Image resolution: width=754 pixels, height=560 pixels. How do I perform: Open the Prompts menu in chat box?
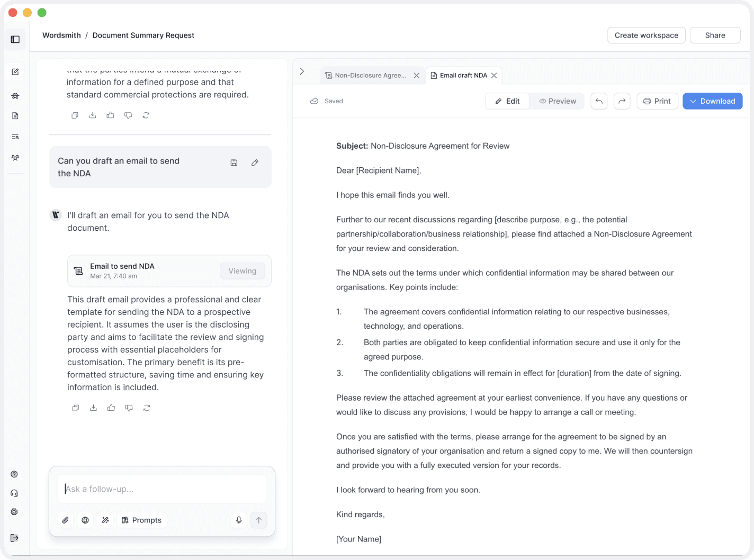click(141, 520)
